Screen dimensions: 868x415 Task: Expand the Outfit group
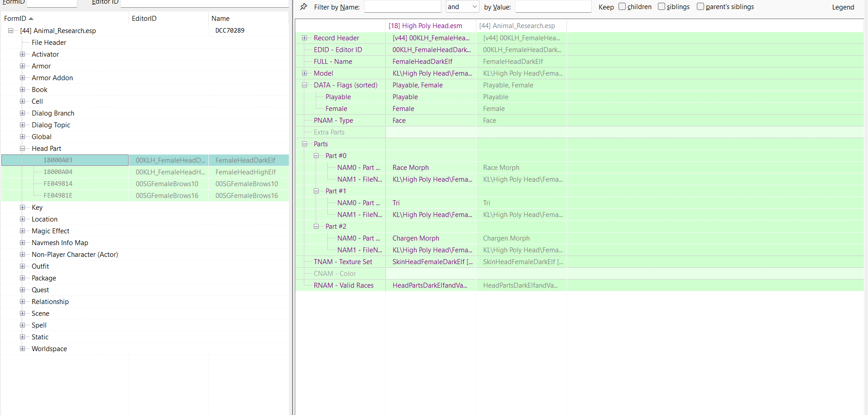pos(22,266)
